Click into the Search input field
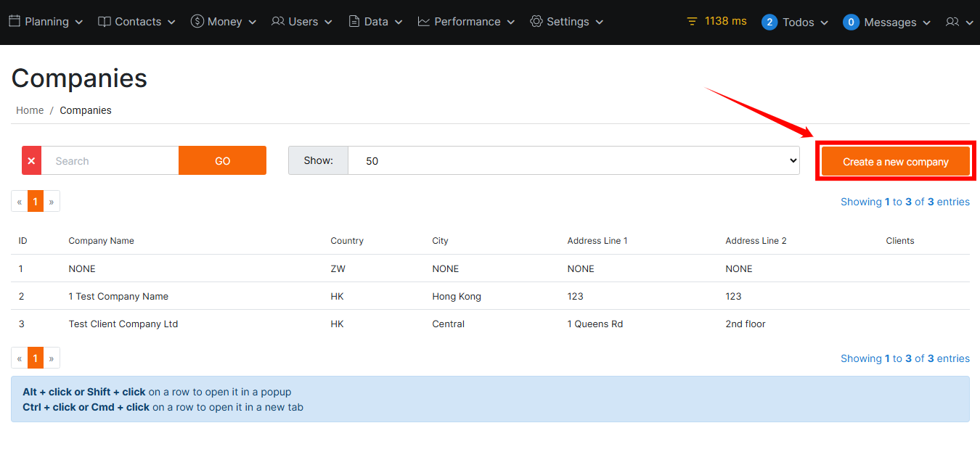980x452 pixels. coord(110,161)
